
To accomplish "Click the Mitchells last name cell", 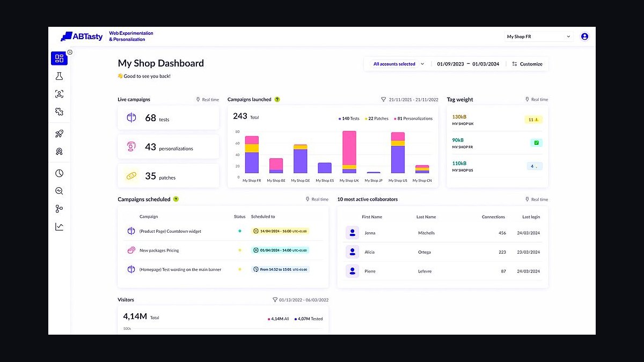I will tap(427, 233).
